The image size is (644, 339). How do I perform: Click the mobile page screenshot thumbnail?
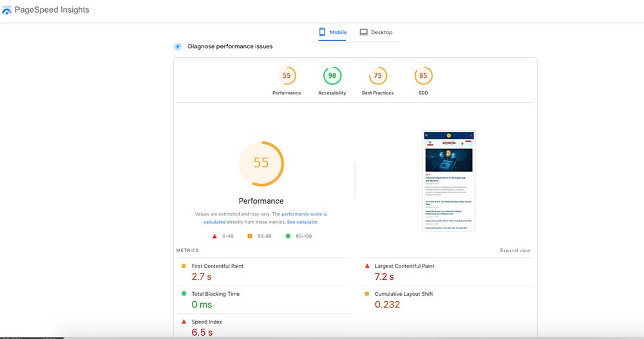click(x=449, y=181)
